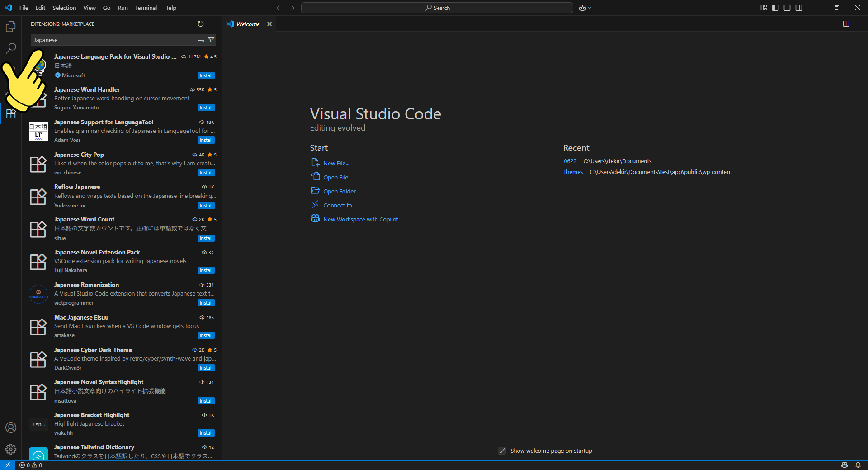Open the Run menu

[x=123, y=8]
